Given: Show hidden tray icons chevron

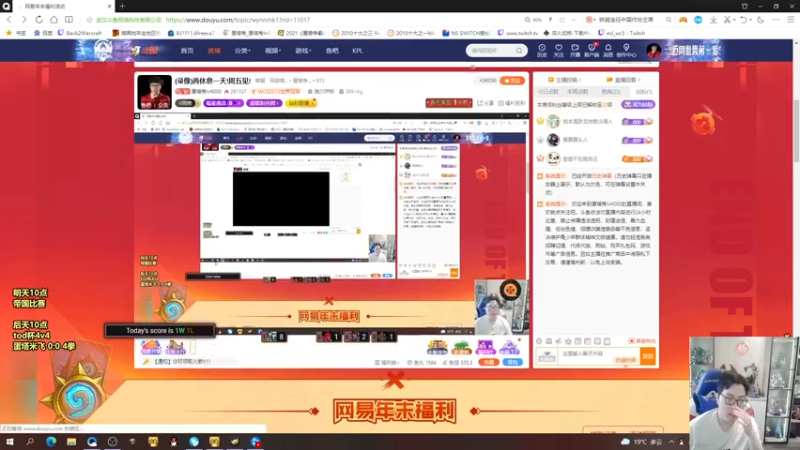Looking at the screenshot, I should pyautogui.click(x=671, y=442).
